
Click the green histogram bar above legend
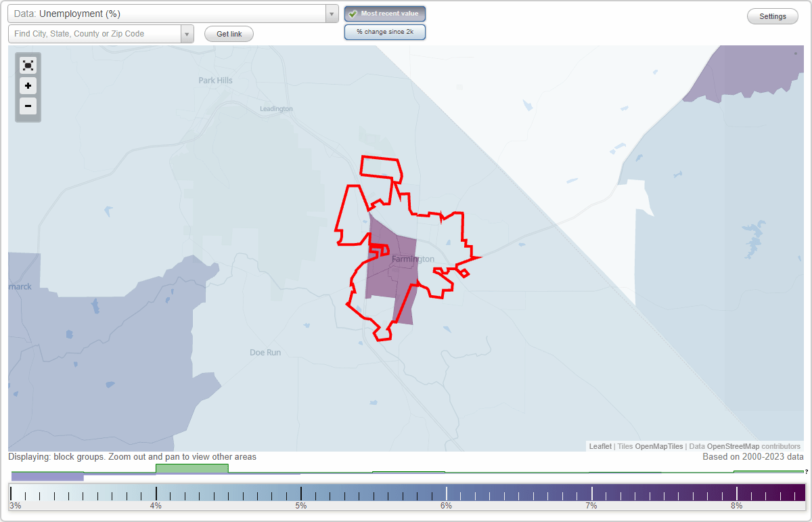(191, 469)
